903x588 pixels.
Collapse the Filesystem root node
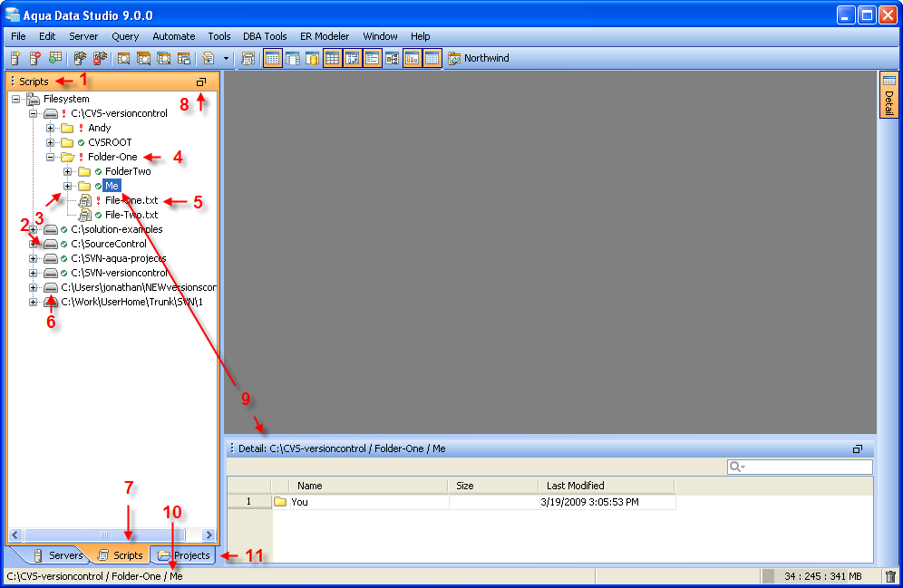[16, 99]
